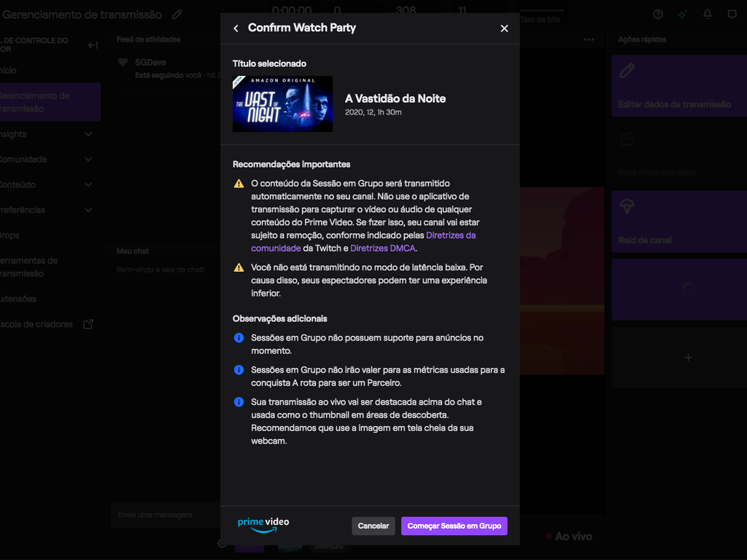Click the sparkle icon in top bar
This screenshot has width=747, height=560.
(x=682, y=15)
